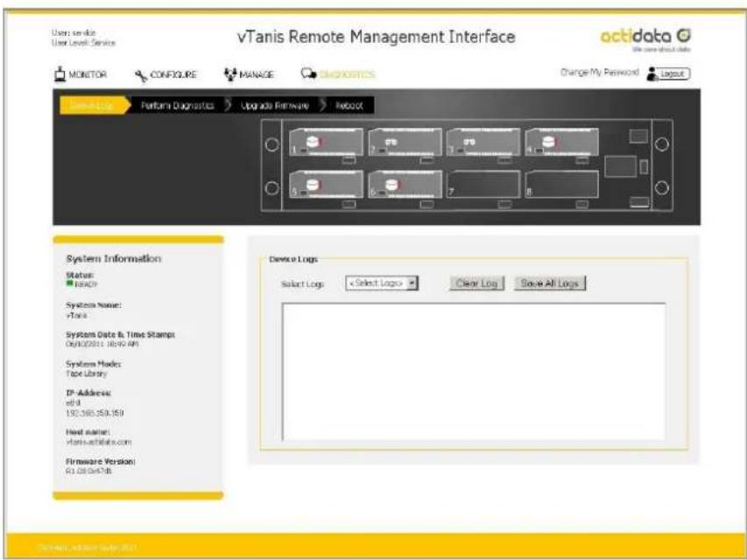The image size is (747, 560).
Task: Click the Tape Library system mode value
Action: click(86, 374)
